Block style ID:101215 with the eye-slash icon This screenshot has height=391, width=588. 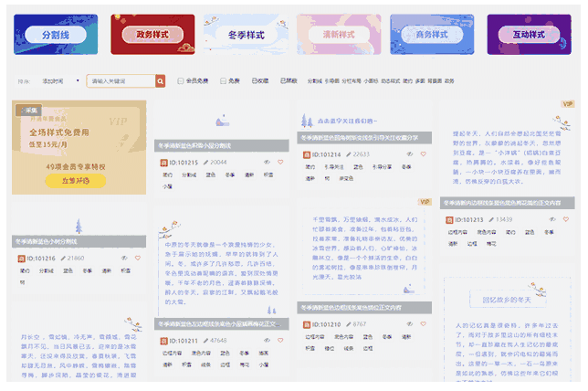pyautogui.click(x=267, y=162)
